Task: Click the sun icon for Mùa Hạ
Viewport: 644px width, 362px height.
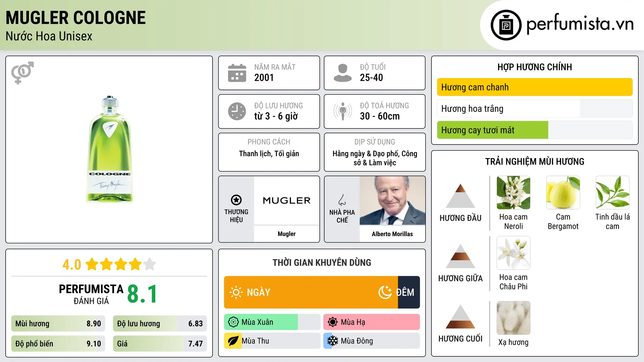Action: [333, 322]
